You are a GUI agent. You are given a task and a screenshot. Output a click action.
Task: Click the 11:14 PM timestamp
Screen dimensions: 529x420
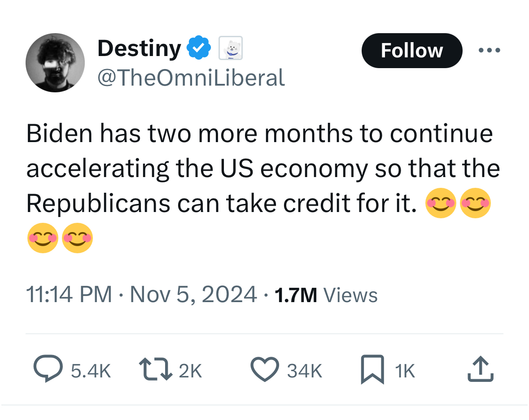coord(69,295)
